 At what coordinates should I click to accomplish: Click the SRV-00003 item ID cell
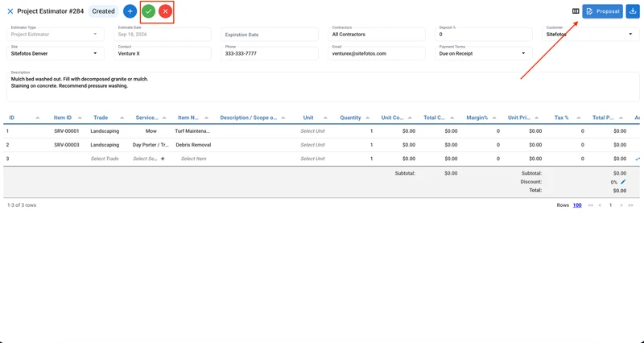coord(67,145)
